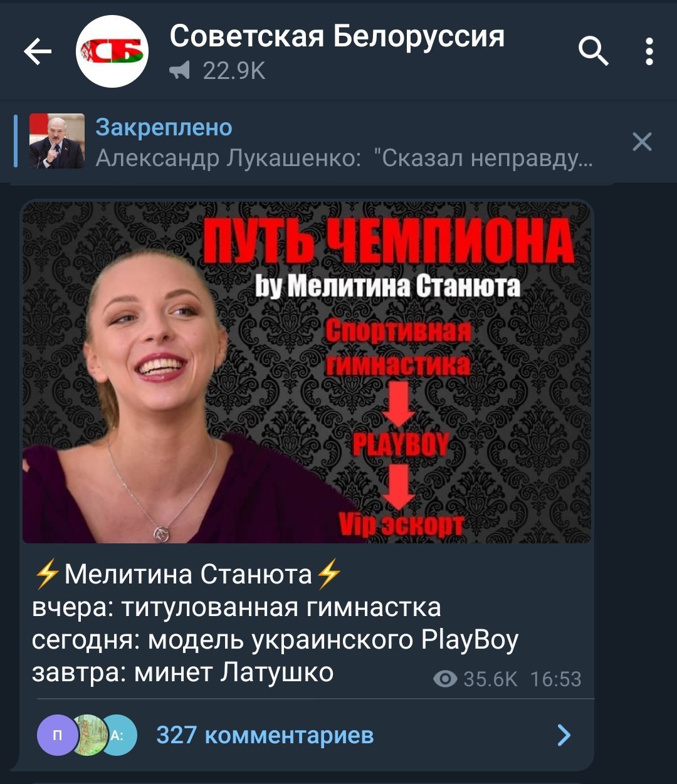Expand comments with the right chevron arrow
The width and height of the screenshot is (677, 784).
[x=564, y=734]
